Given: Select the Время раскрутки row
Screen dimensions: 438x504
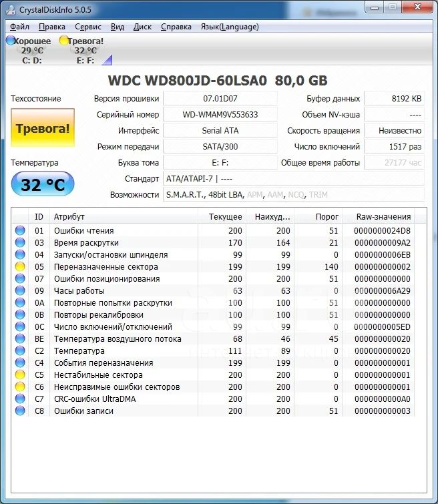Looking at the screenshot, I should (x=213, y=242).
